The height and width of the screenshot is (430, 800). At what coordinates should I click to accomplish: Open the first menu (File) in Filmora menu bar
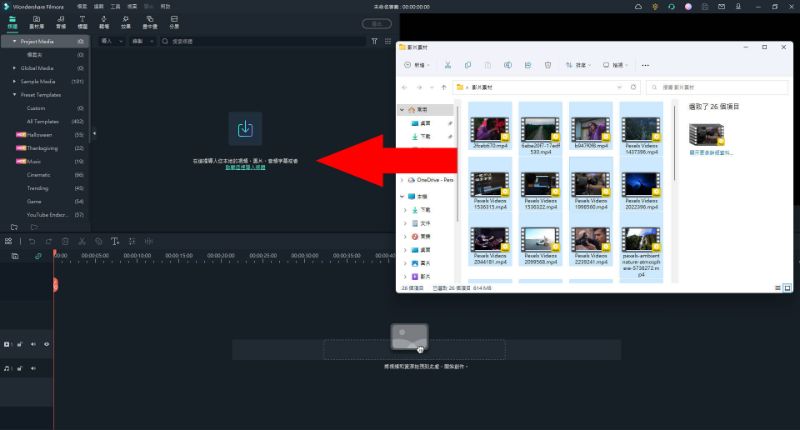[82, 7]
